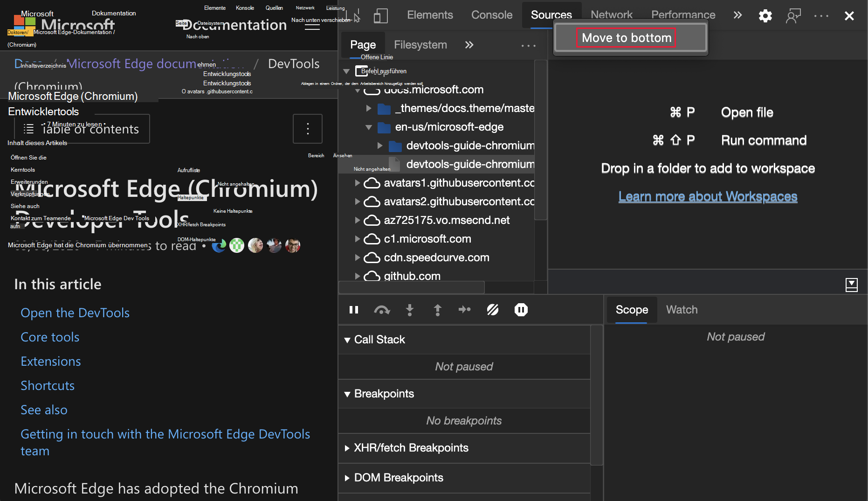Toggle device emulation icon

pyautogui.click(x=380, y=16)
